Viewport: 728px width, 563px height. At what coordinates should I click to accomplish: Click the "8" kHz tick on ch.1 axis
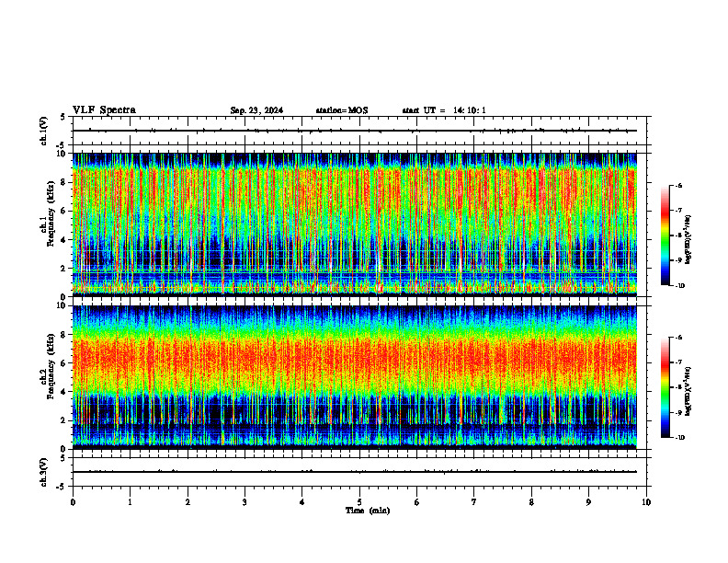click(64, 182)
